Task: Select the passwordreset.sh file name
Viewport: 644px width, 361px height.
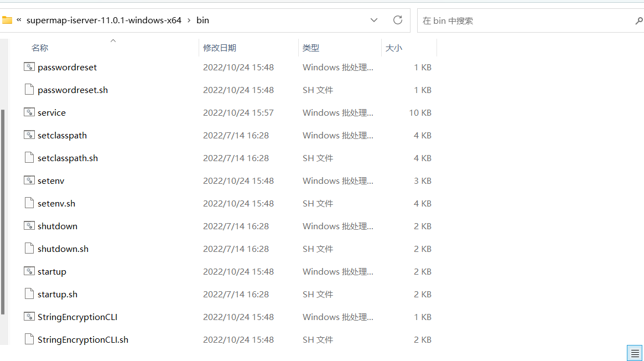Action: point(72,90)
